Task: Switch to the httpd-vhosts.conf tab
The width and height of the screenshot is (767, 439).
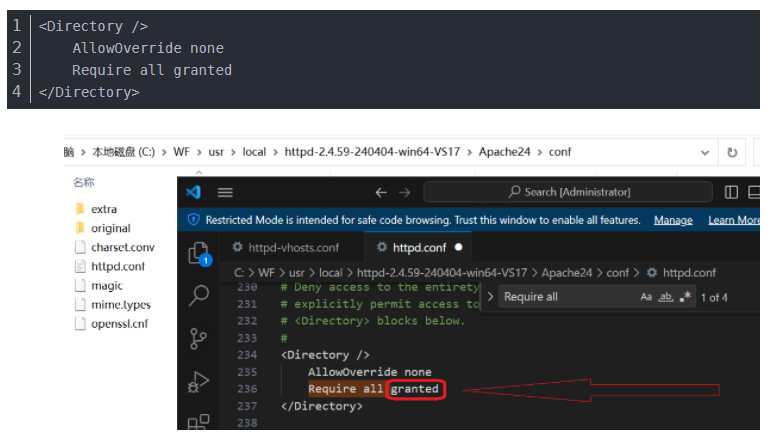Action: (293, 248)
